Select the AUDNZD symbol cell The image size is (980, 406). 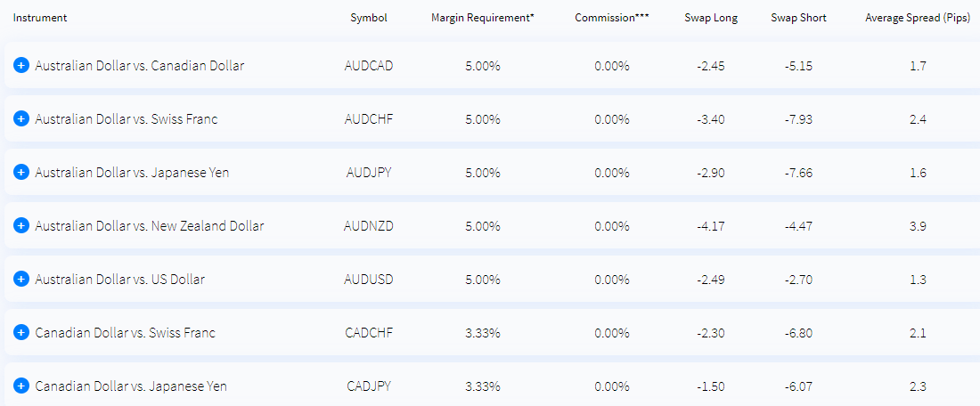[x=369, y=225]
